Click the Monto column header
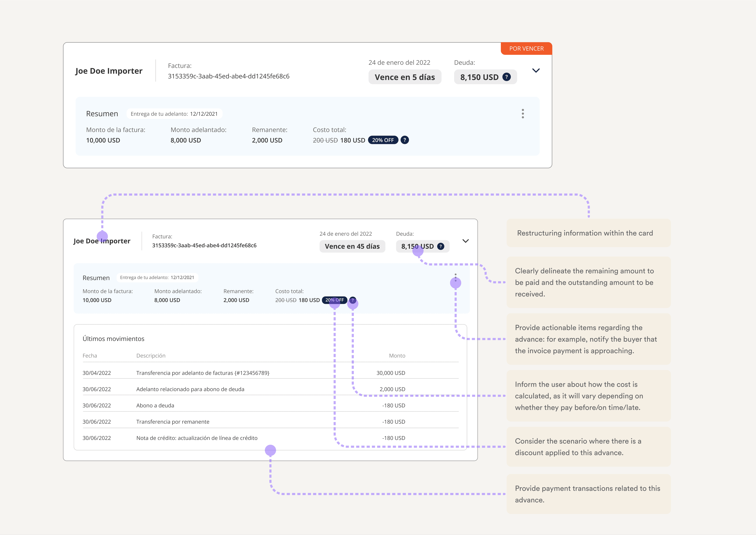The image size is (756, 535). pos(397,356)
